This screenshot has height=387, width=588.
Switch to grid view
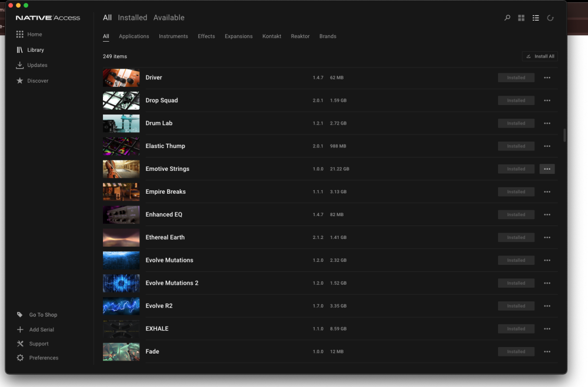coord(521,18)
